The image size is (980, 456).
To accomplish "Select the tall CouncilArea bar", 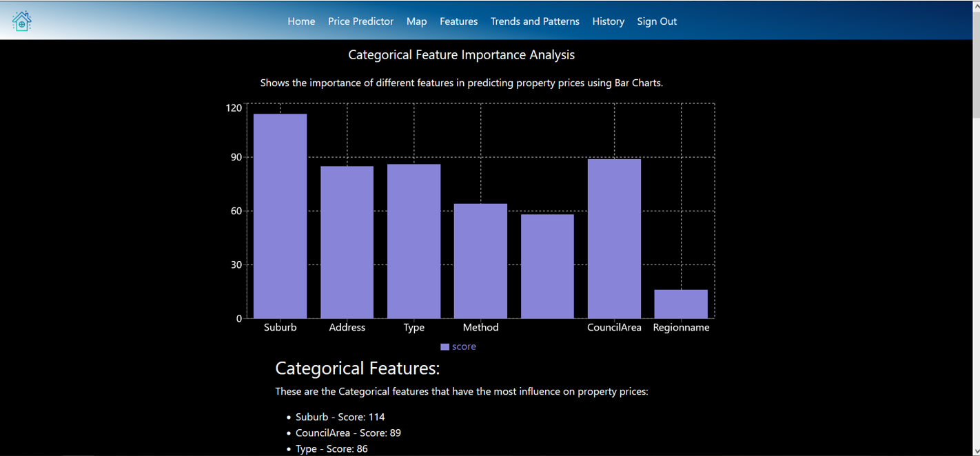I will [614, 238].
